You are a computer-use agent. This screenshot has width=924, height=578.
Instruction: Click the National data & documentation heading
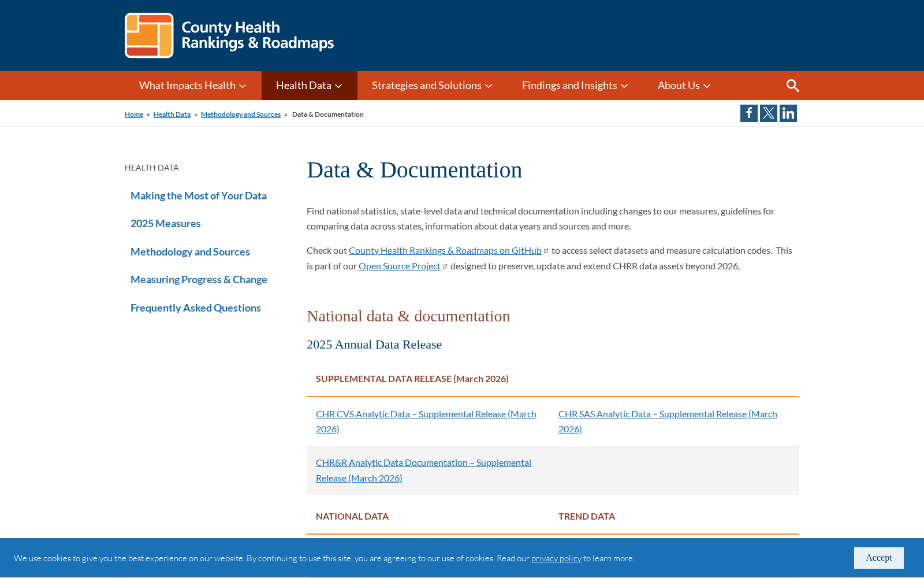(408, 316)
